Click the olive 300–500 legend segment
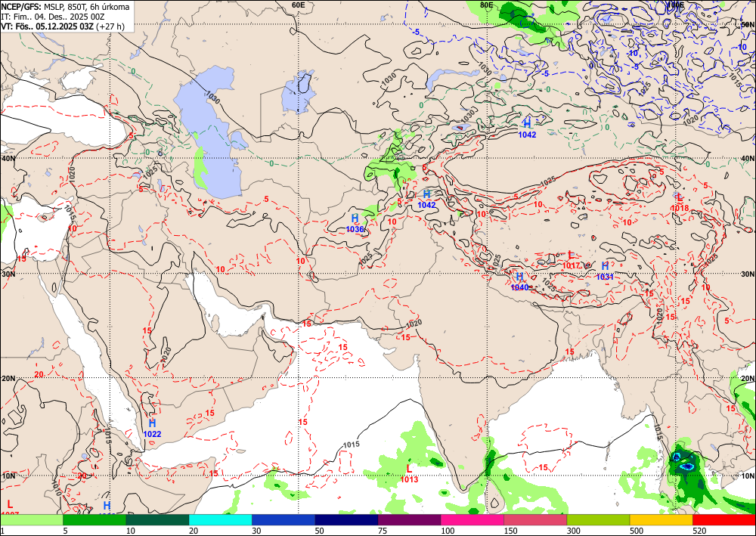756x536 pixels. 598,520
